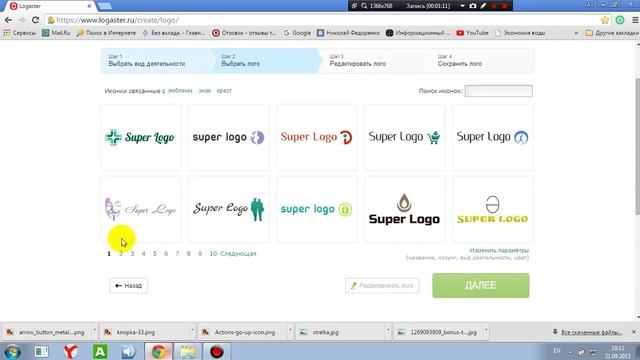This screenshot has height=360, width=640.
Task: Click the 'крест' related icon tag
Action: click(224, 91)
